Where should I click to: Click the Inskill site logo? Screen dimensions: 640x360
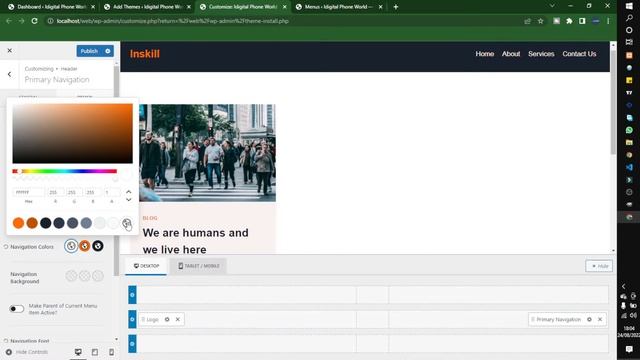tap(145, 54)
